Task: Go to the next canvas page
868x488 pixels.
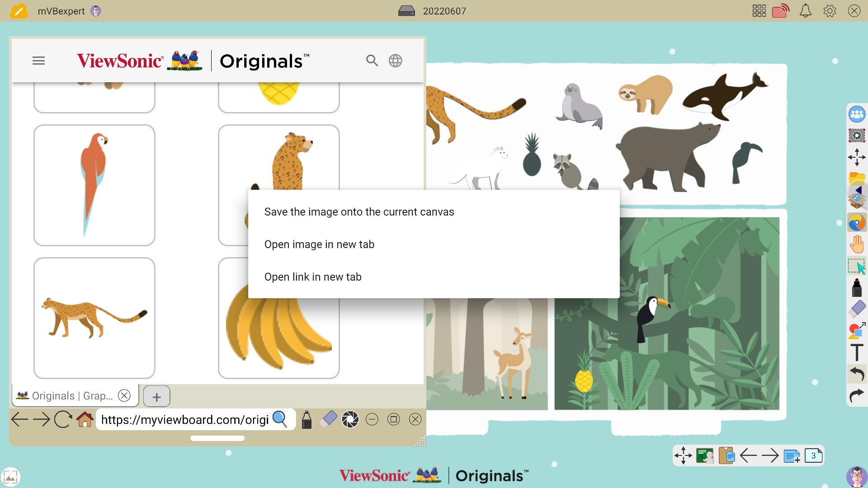Action: [x=770, y=455]
